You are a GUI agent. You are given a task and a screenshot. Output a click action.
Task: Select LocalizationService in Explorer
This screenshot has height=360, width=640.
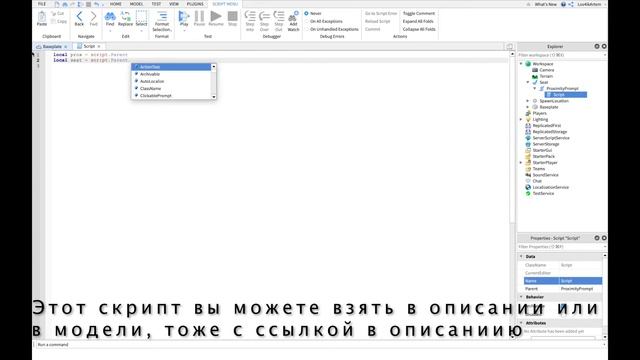pyautogui.click(x=550, y=187)
